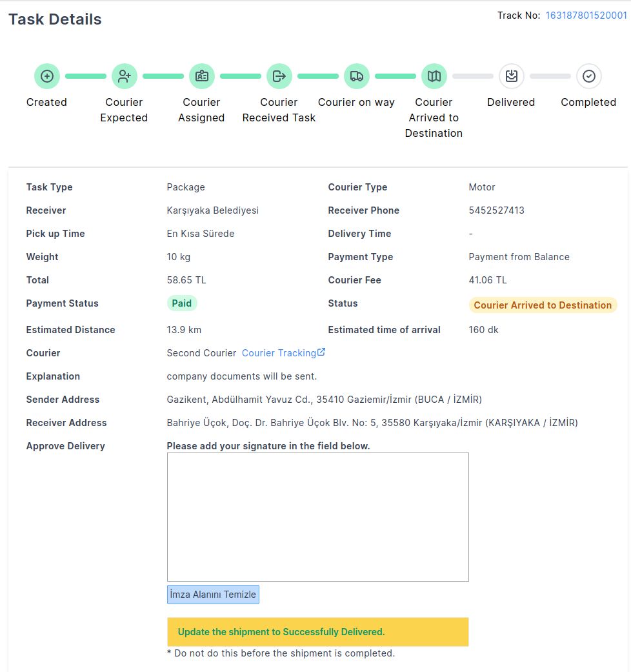Click the Paid payment status badge
This screenshot has width=631, height=672.
(183, 303)
